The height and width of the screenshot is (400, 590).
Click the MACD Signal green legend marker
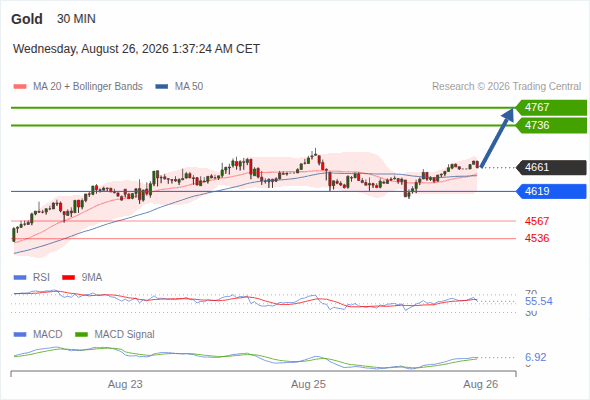pos(81,335)
